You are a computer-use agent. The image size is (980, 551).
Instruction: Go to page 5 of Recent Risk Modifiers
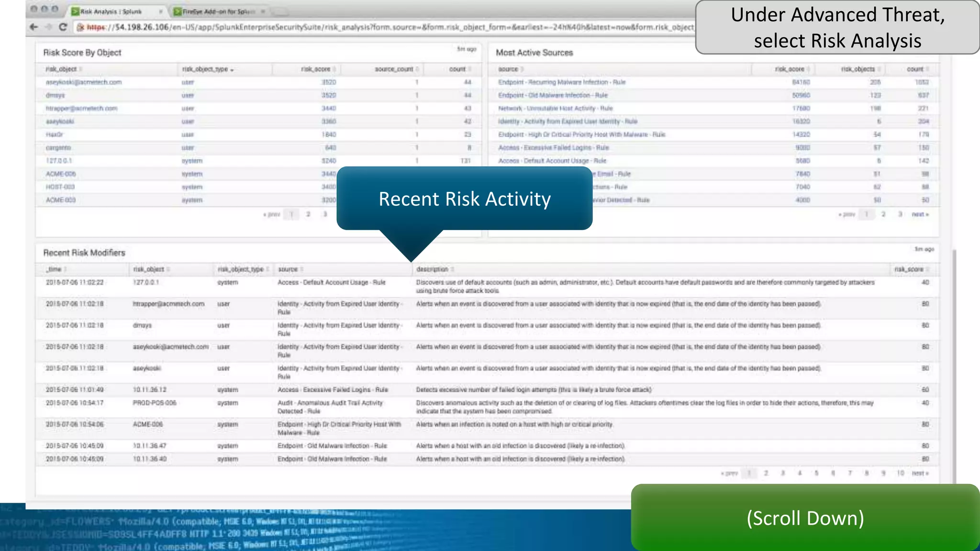tap(816, 473)
